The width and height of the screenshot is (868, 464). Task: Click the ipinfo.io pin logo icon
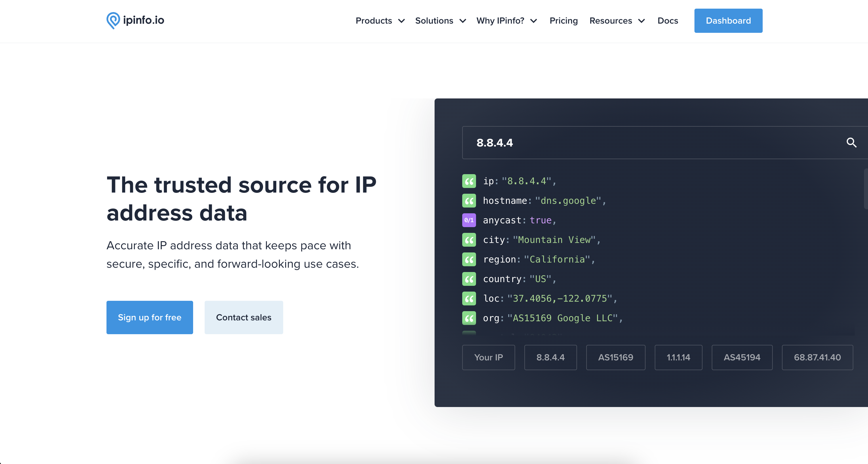(x=113, y=20)
